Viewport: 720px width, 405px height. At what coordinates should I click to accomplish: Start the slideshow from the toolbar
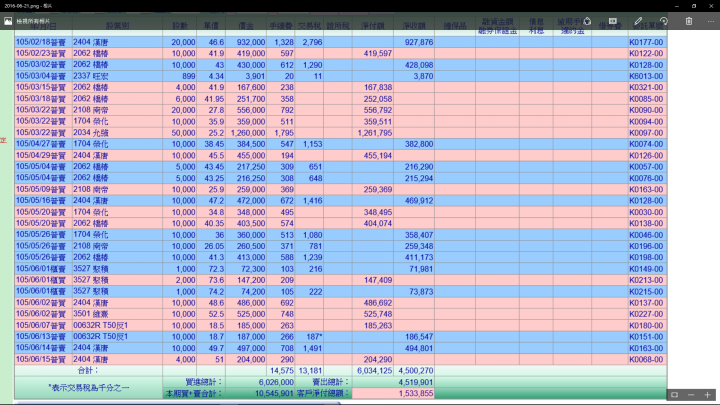(613, 21)
